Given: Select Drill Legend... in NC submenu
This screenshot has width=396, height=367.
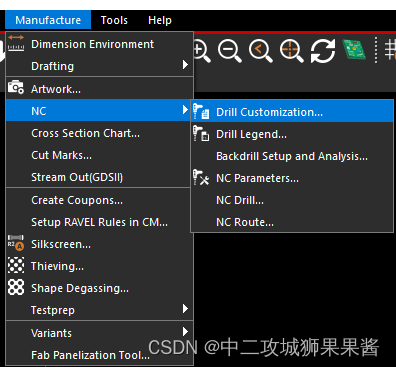Looking at the screenshot, I should (292, 134).
